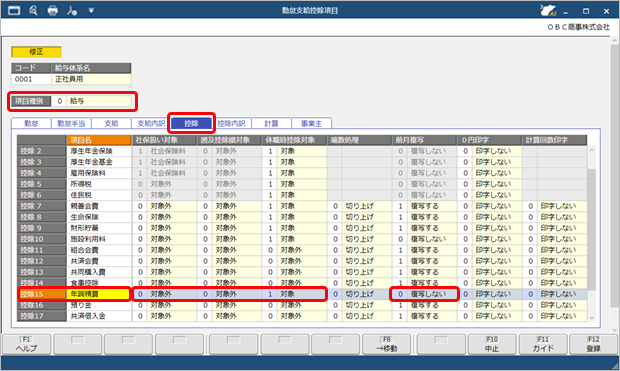Image resolution: width=620 pixels, height=371 pixels.
Task: Click the F12 登録 button
Action: tap(594, 344)
